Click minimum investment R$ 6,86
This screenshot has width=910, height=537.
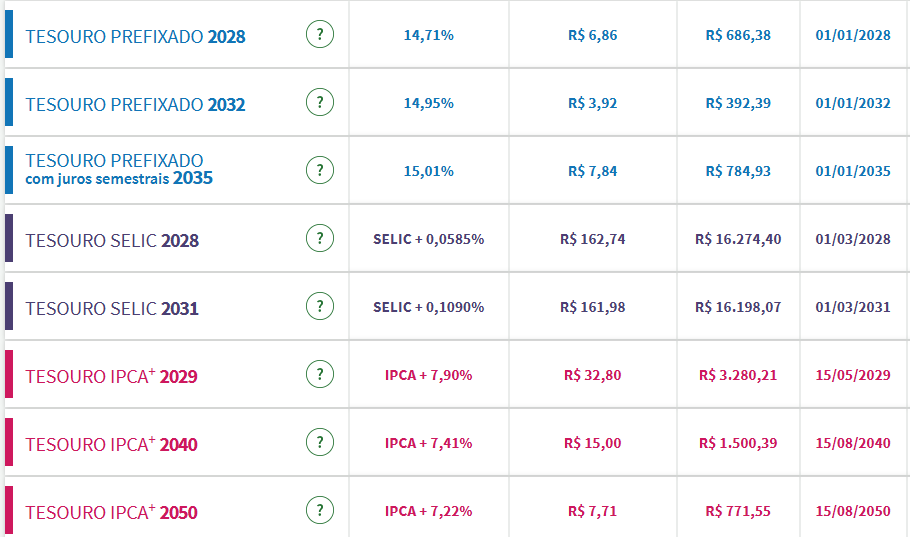click(593, 35)
